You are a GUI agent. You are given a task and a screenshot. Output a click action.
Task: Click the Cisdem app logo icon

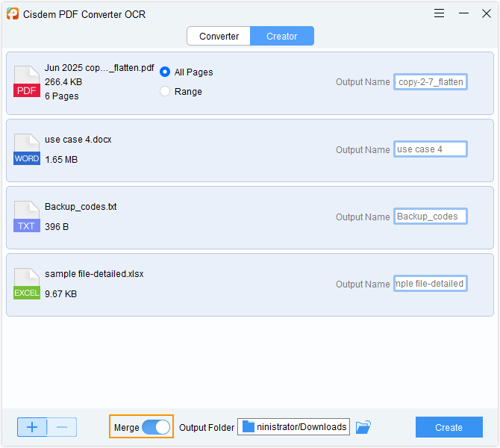pos(13,13)
